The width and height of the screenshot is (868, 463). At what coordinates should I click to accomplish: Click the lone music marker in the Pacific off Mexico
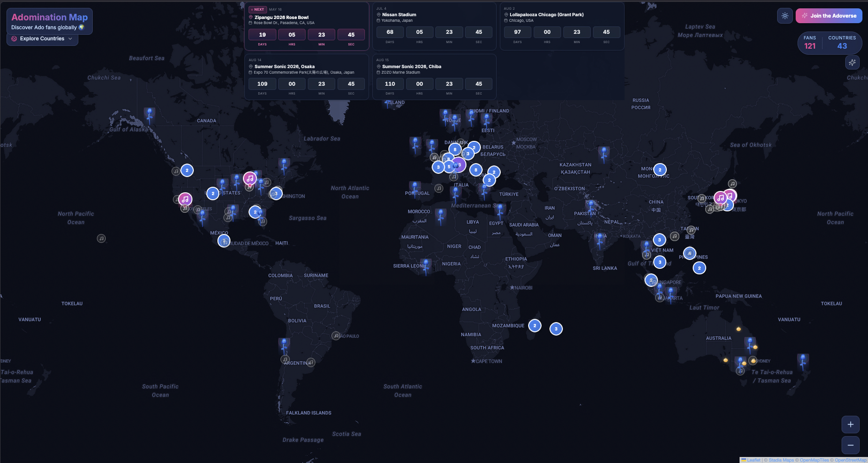click(x=101, y=239)
